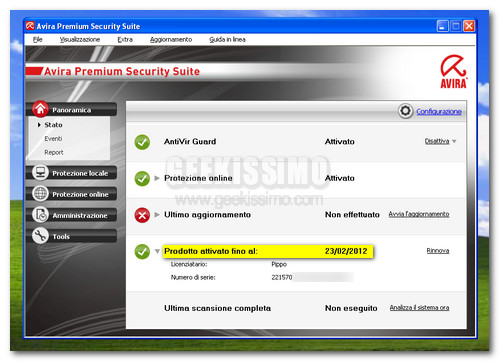
Task: Open the Panoramica home icon
Action: (40, 109)
